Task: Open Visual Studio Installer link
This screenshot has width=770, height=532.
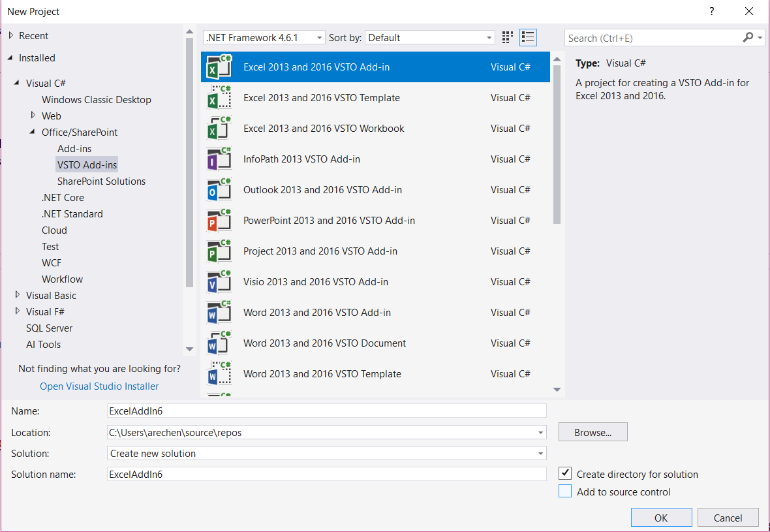Action: click(99, 386)
